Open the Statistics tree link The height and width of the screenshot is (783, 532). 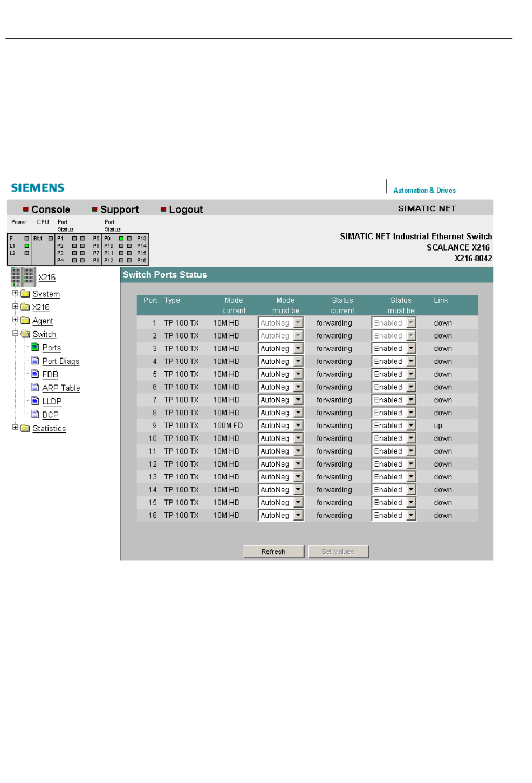[49, 428]
